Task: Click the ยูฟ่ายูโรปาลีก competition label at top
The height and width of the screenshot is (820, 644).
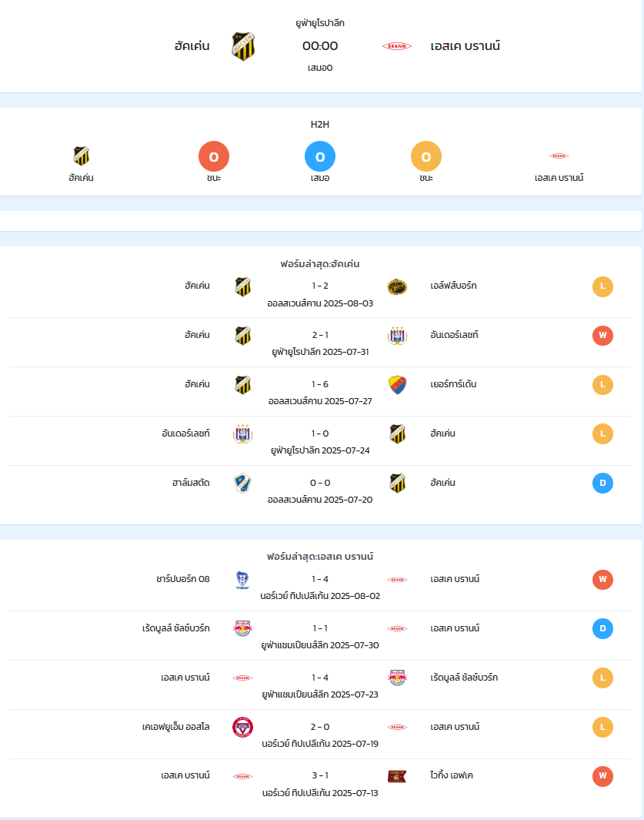Action: 320,23
